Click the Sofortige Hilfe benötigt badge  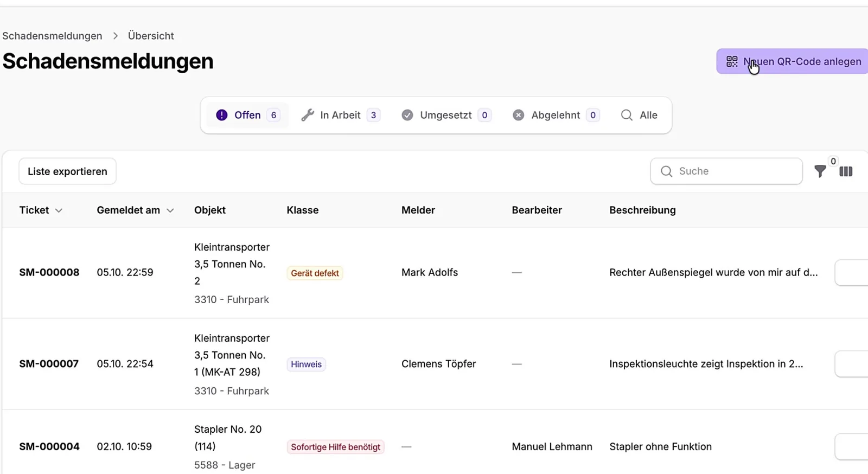pos(335,447)
